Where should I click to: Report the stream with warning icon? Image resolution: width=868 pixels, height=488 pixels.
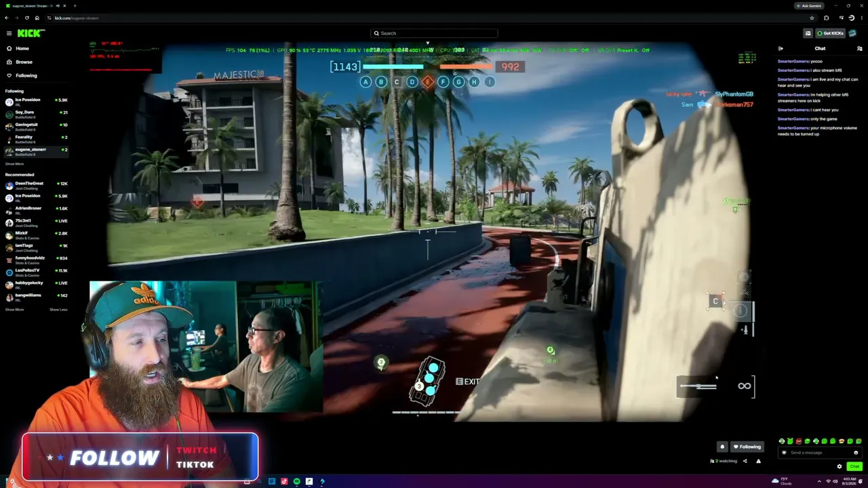click(x=758, y=461)
